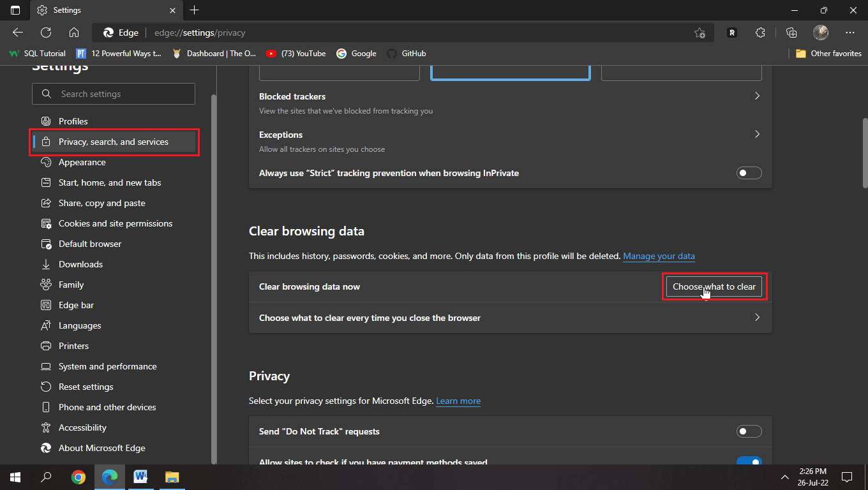Image resolution: width=868 pixels, height=490 pixels.
Task: Open Collections icon in toolbar
Action: (x=791, y=33)
